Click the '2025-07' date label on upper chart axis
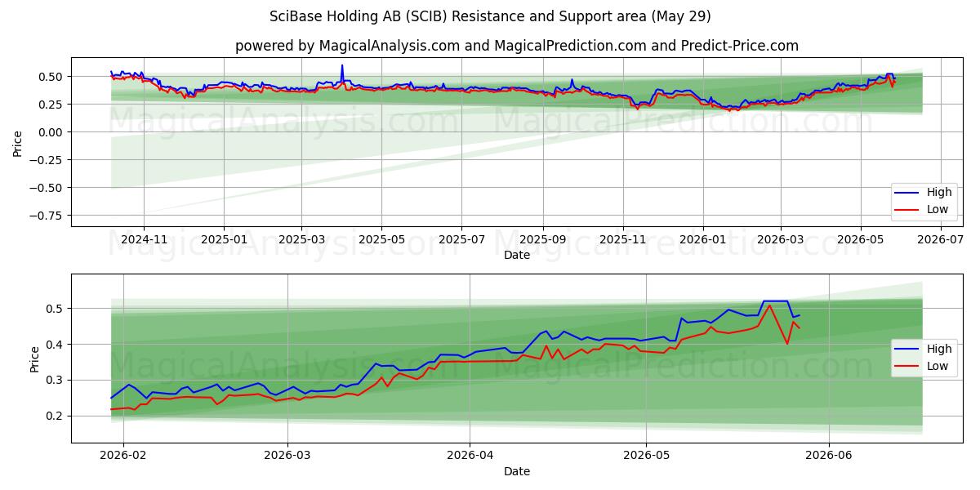The image size is (980, 490). click(x=461, y=239)
